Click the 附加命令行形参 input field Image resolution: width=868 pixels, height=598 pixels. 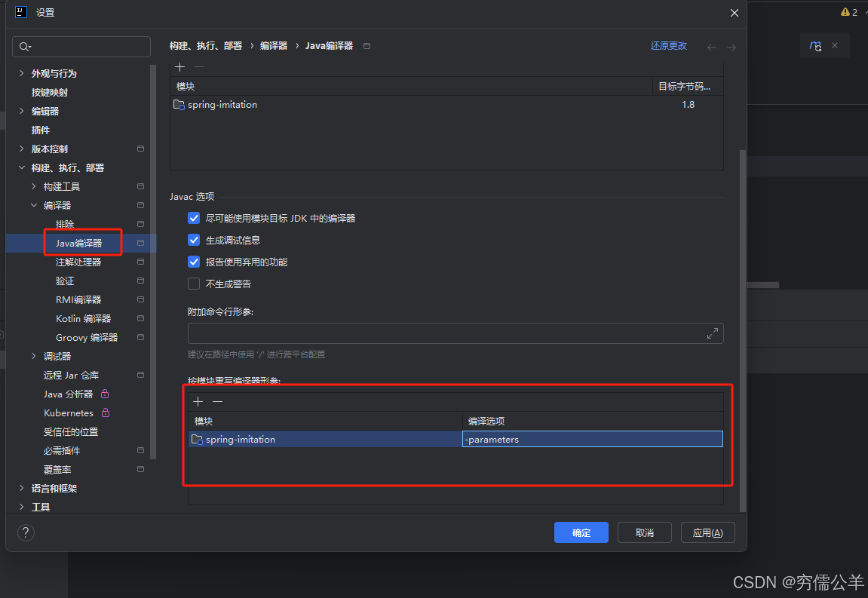click(455, 333)
